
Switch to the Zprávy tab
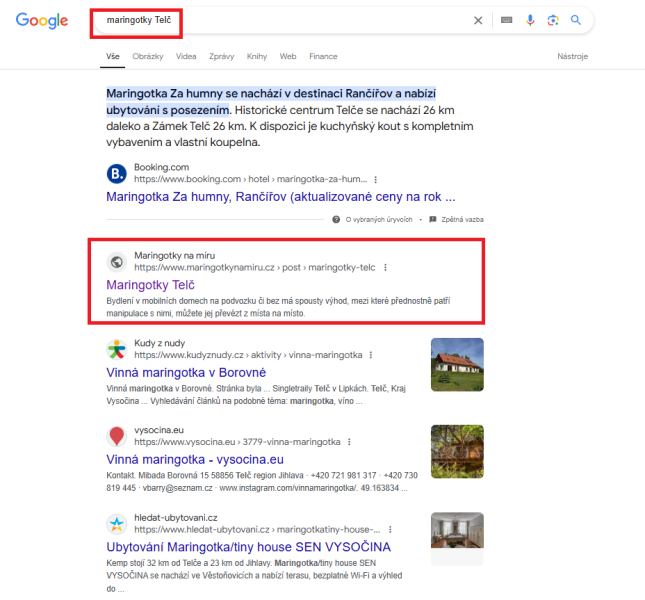[x=221, y=56]
